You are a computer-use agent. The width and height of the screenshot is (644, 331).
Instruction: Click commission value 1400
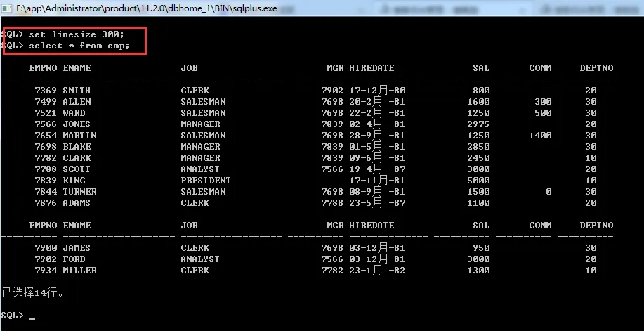[541, 135]
